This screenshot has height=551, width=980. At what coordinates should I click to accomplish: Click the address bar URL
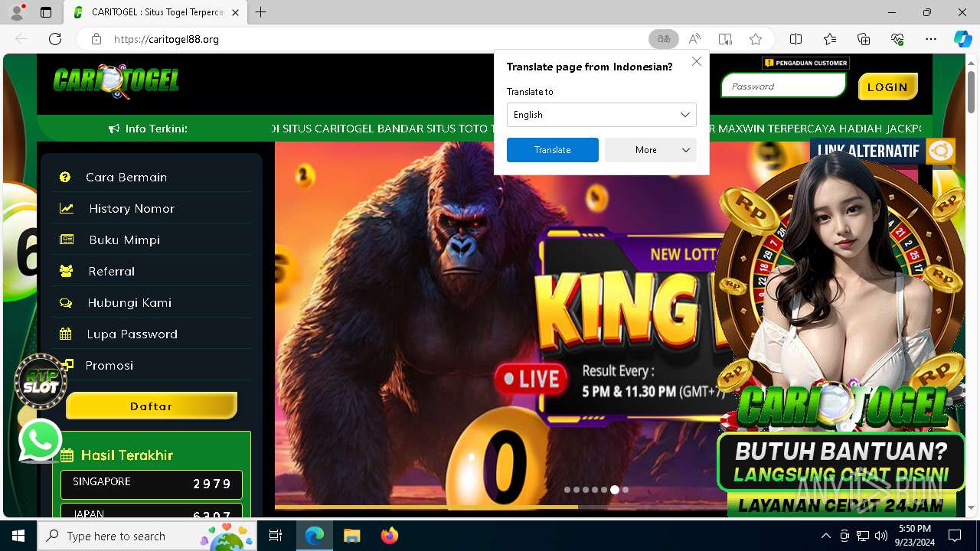pyautogui.click(x=166, y=39)
